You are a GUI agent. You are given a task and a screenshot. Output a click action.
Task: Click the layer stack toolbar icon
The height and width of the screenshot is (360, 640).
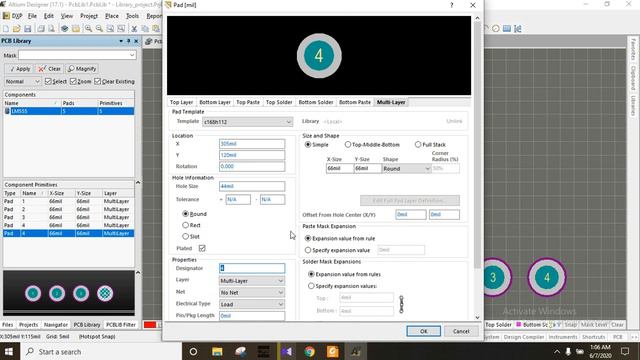(x=64, y=29)
